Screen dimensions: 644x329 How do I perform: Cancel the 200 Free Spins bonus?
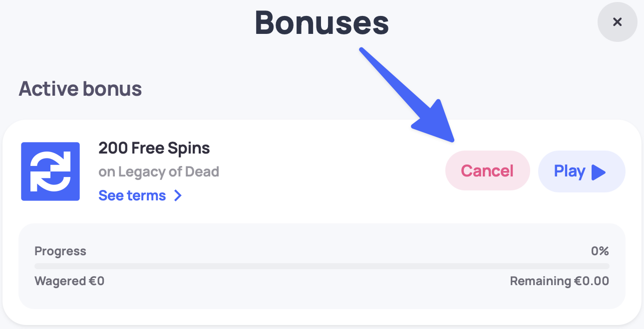pos(487,171)
